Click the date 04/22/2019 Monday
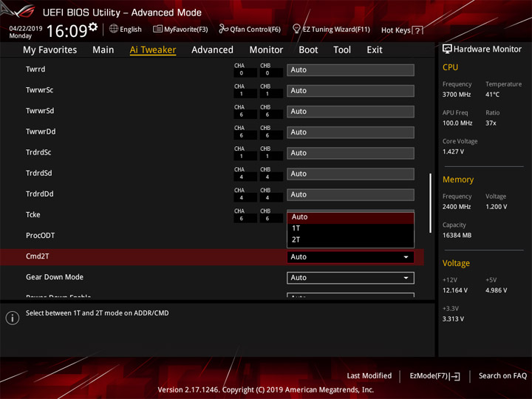532x399 pixels. (25, 33)
